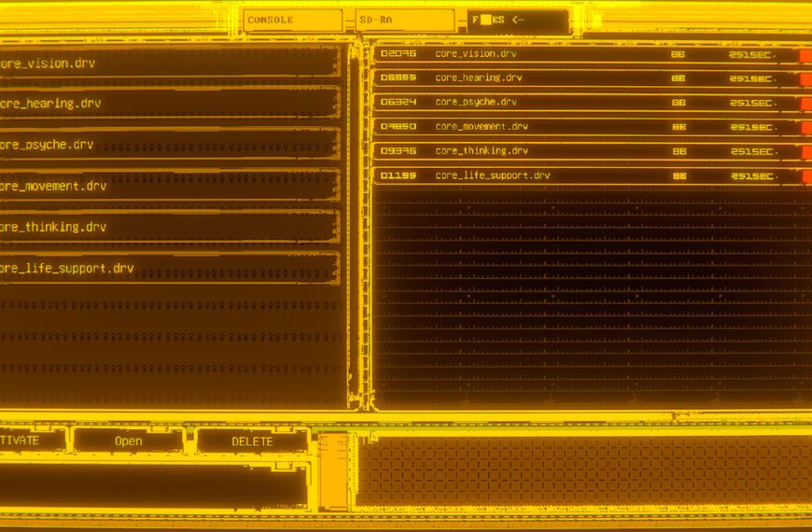Select core_life_support.drv in the left file list
This screenshot has height=532, width=812.
tap(169, 268)
